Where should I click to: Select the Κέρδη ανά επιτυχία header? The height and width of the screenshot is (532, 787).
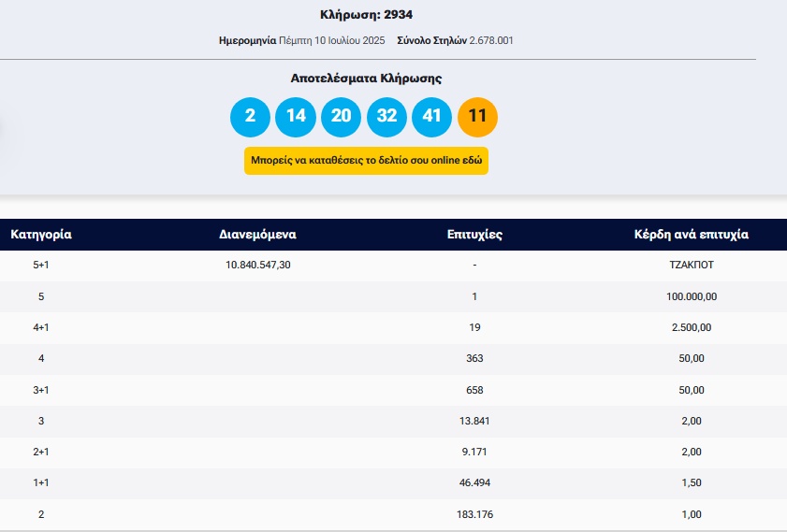pyautogui.click(x=692, y=235)
